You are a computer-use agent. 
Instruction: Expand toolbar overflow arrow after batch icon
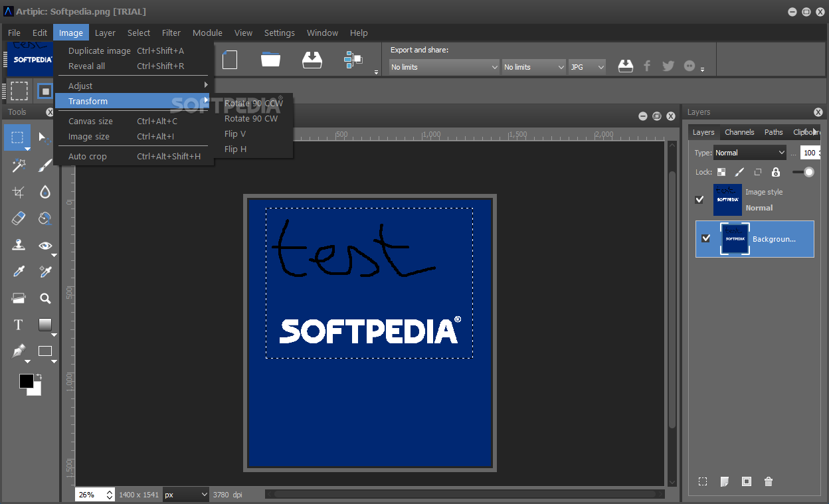[376, 72]
